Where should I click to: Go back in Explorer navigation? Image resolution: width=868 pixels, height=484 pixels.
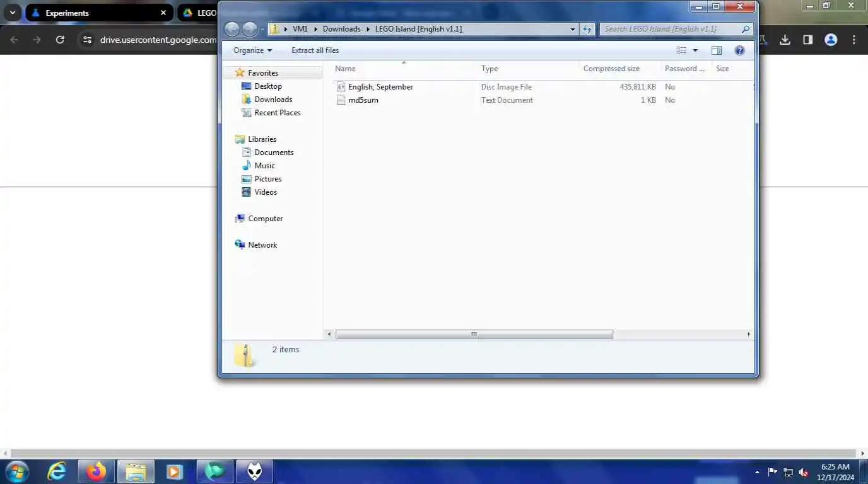(232, 29)
